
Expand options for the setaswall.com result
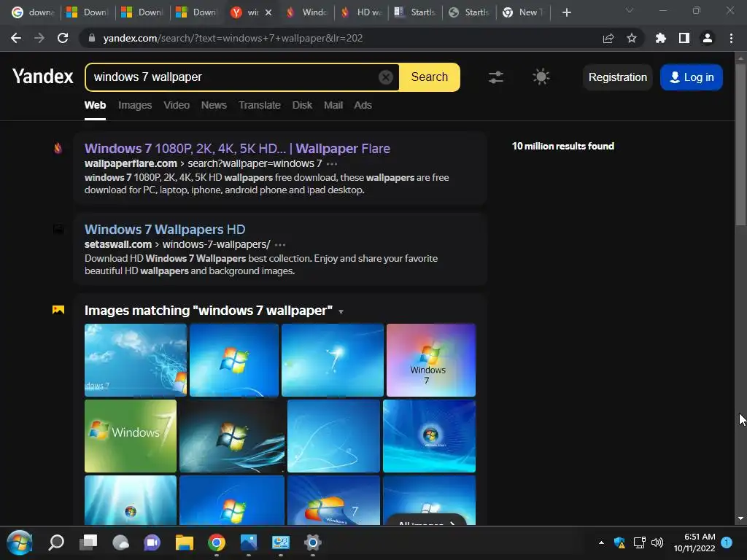(280, 245)
